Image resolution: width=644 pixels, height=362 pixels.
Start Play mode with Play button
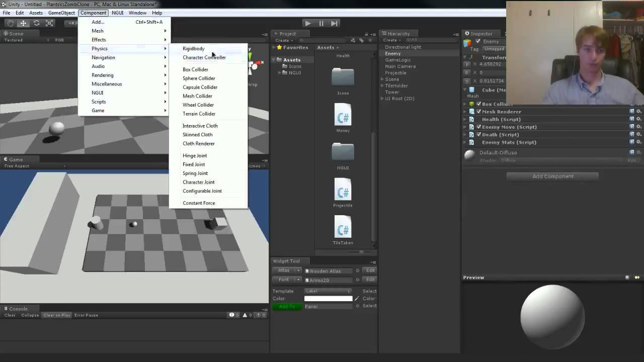coord(308,23)
